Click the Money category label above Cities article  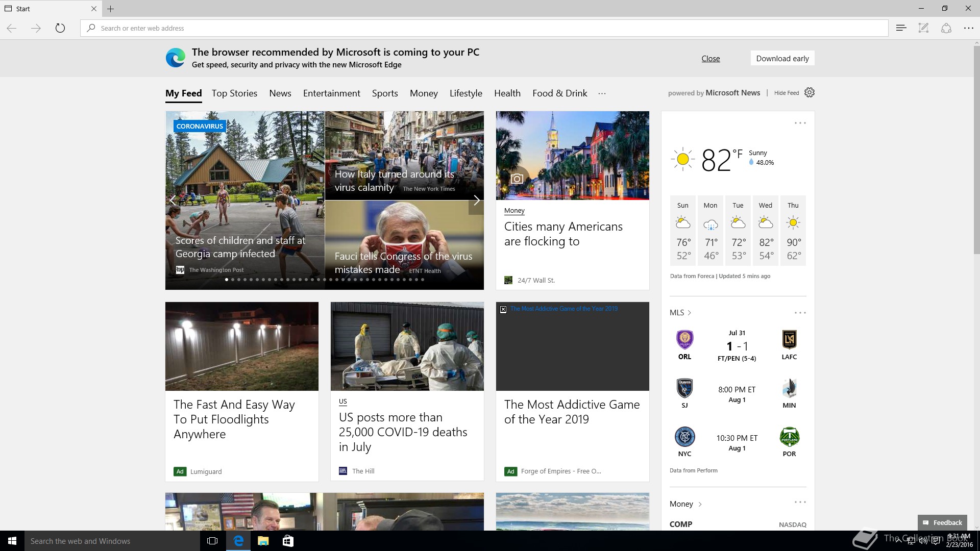514,211
